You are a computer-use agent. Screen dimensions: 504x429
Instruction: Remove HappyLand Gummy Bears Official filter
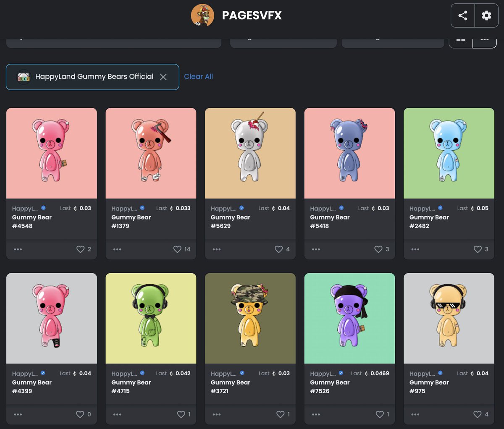click(x=163, y=77)
